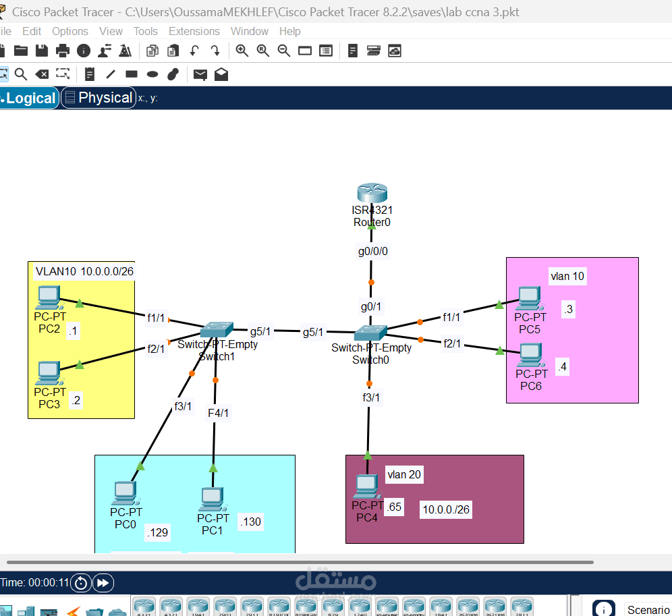Click the Paste clipboard icon
Image resolution: width=672 pixels, height=616 pixels.
coord(173,51)
